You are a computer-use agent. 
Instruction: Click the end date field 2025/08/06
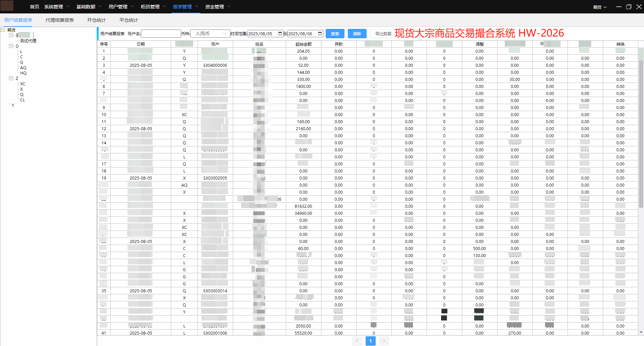305,34
